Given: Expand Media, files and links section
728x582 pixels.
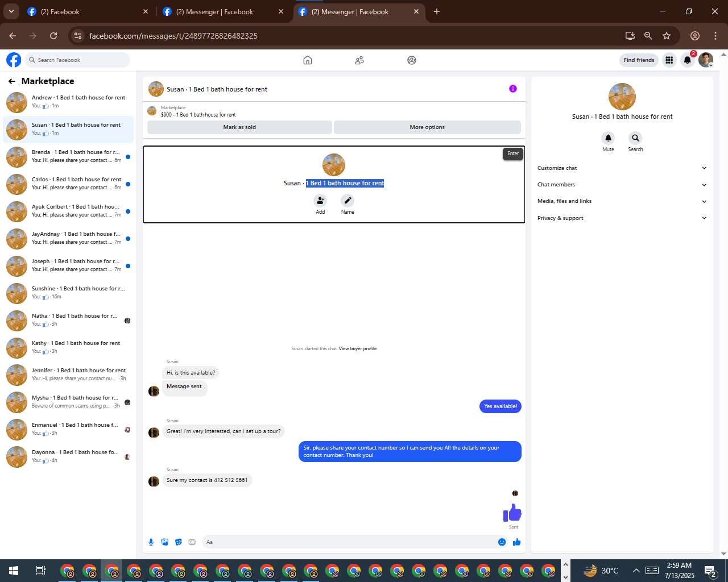Looking at the screenshot, I should coord(622,201).
